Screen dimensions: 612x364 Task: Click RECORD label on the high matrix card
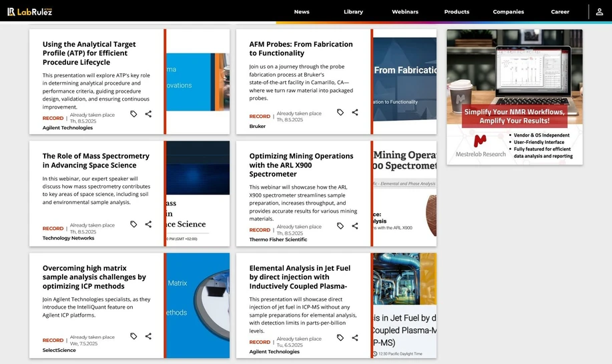point(53,340)
